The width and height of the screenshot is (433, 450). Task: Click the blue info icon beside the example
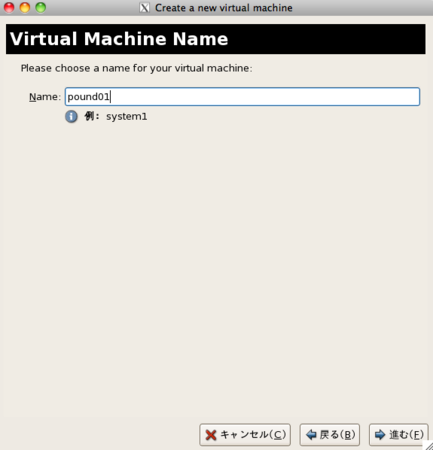(71, 117)
